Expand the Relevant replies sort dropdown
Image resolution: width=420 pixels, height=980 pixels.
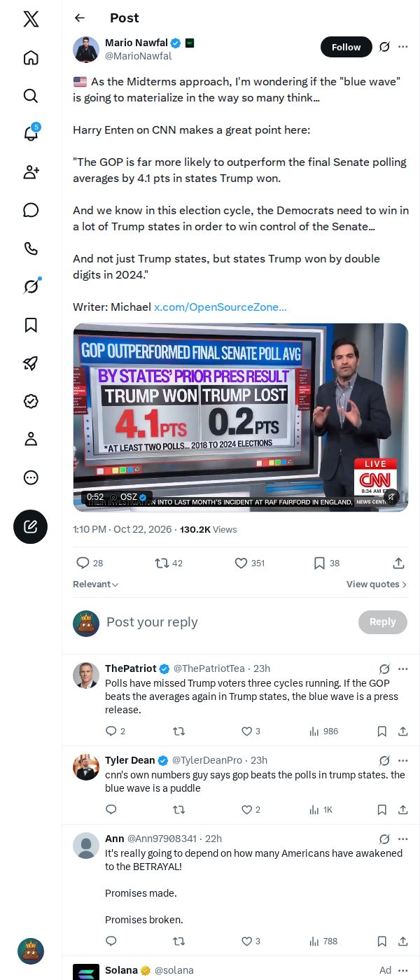(96, 584)
